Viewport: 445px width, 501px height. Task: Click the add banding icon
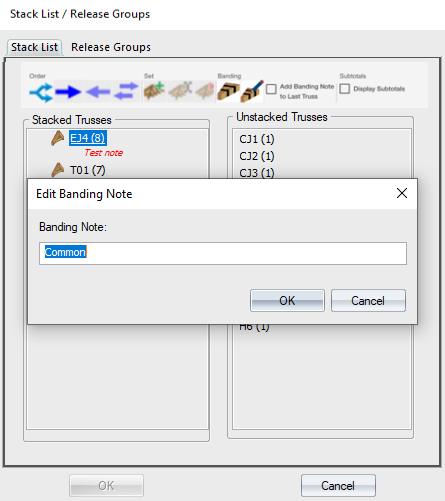(228, 92)
